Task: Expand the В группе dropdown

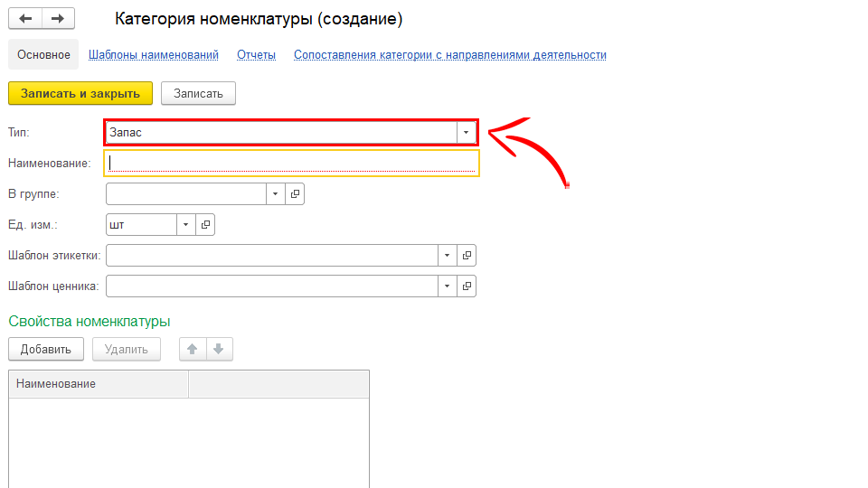Action: coord(275,194)
